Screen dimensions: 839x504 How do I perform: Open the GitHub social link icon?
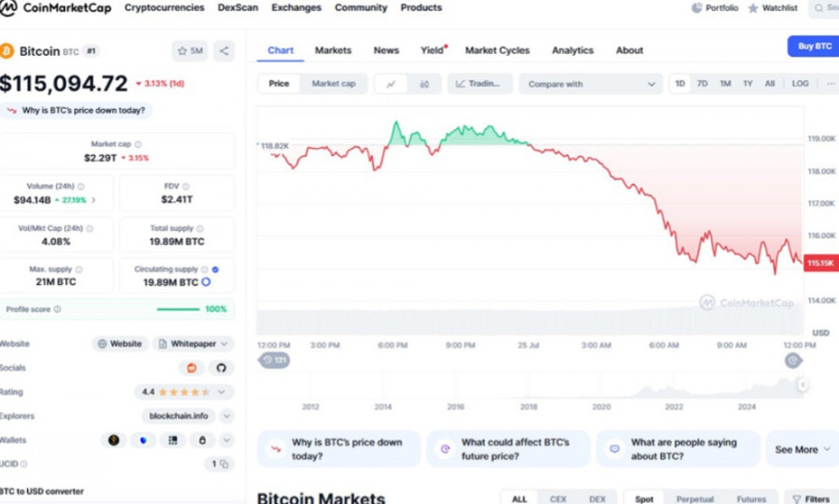pyautogui.click(x=221, y=368)
